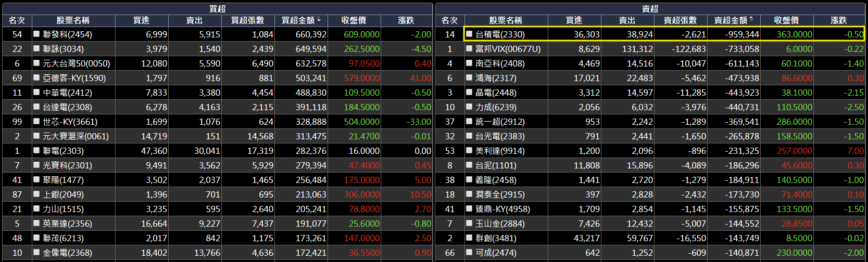Open stock name 上銀(2049)
The image size is (868, 262).
coord(64,194)
